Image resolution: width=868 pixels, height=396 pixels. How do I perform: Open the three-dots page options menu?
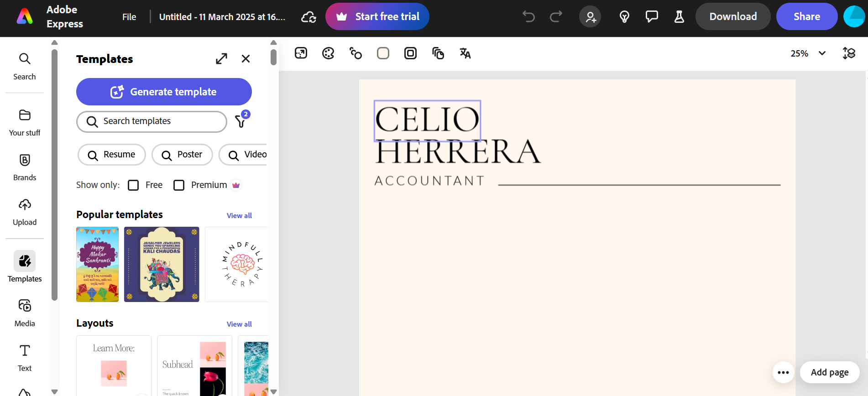783,372
